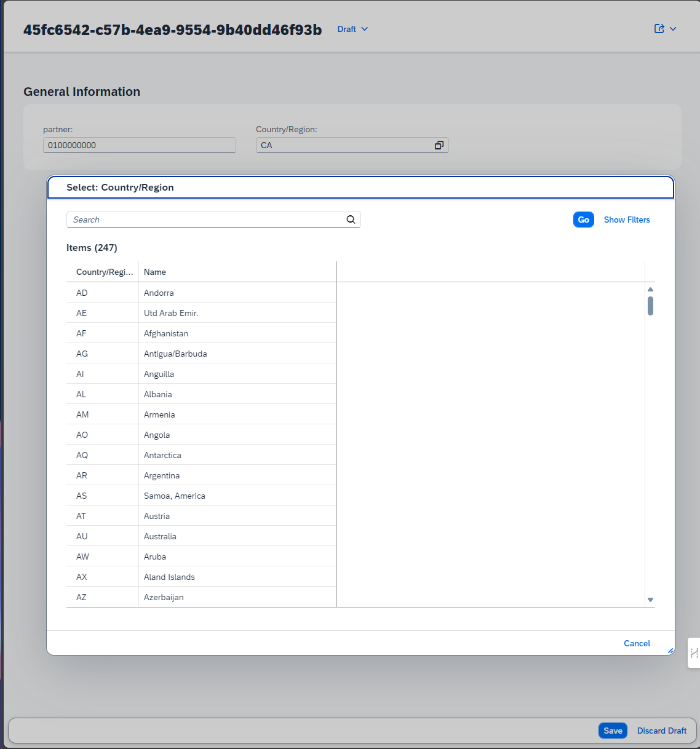Save the draft document
This screenshot has width=700, height=749.
(612, 731)
